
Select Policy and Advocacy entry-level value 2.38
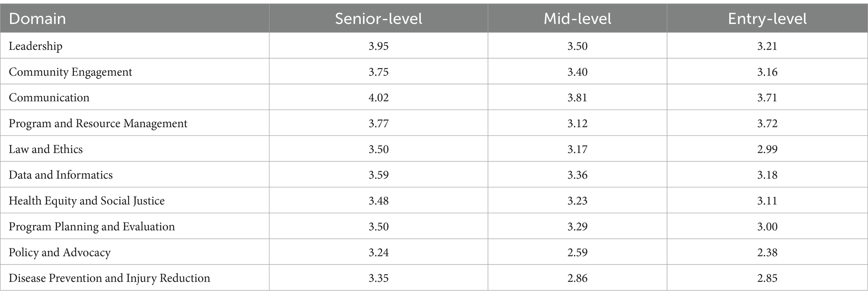coord(767,252)
